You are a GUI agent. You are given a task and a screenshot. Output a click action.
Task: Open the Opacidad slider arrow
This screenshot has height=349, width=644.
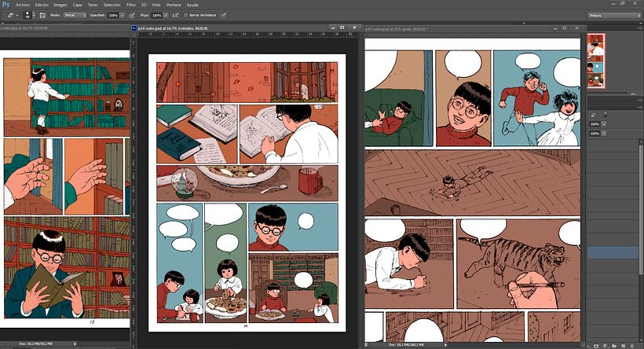(122, 15)
